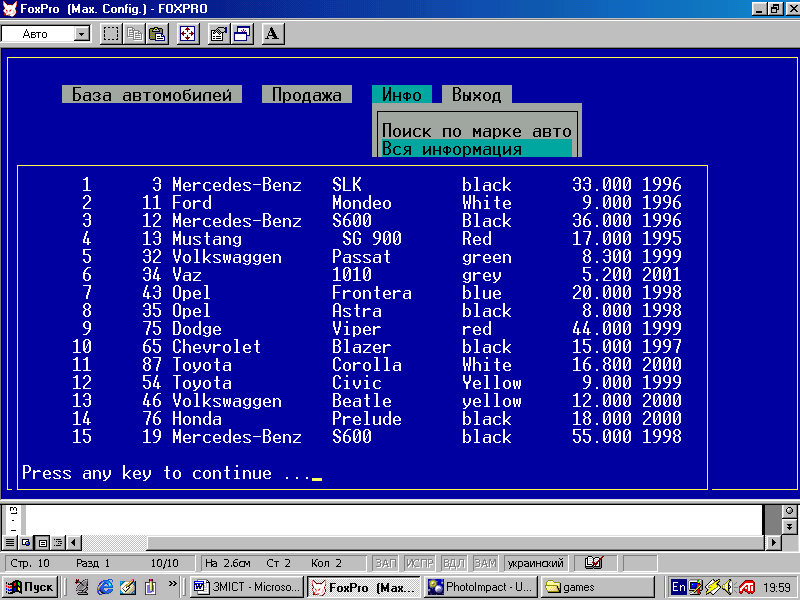Click the Авто font size field
800x600 pixels.
pyautogui.click(x=39, y=34)
